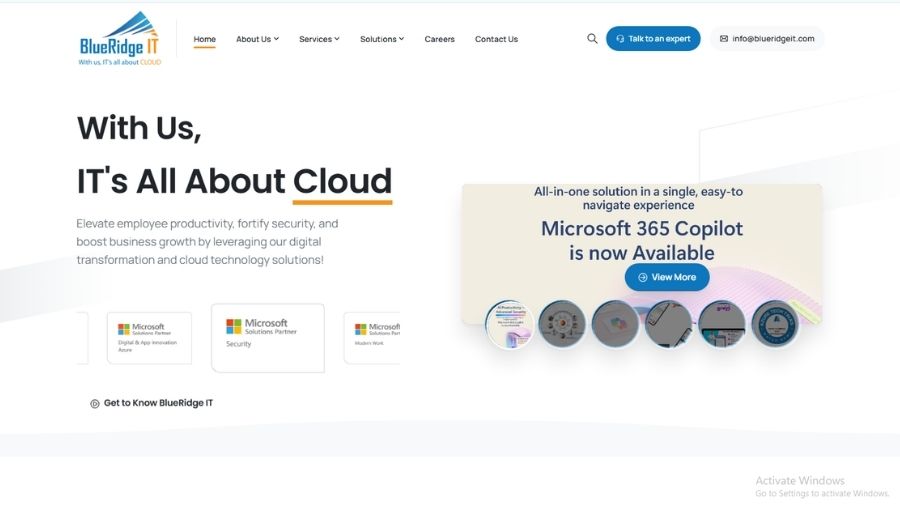Select the fifth carousel slide thumbnail

coord(721,324)
